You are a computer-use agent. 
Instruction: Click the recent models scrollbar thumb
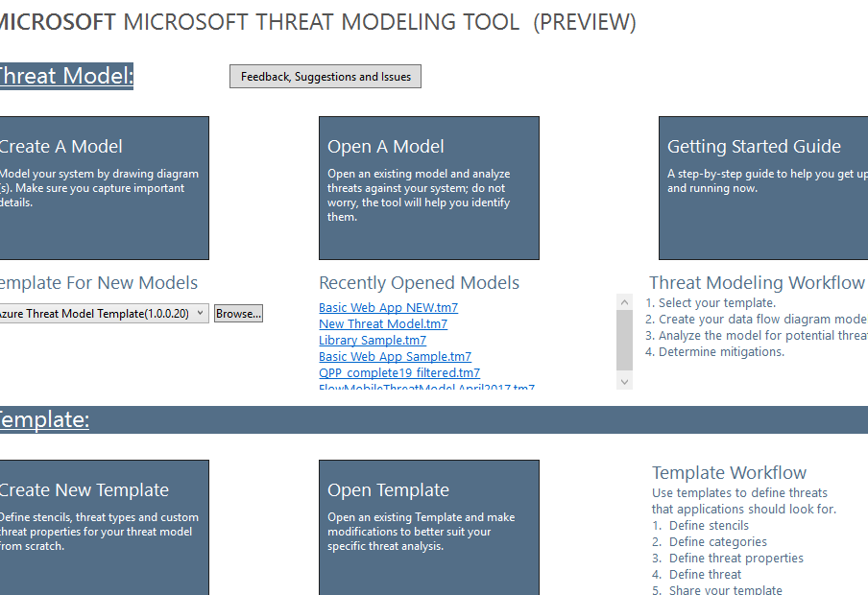624,340
